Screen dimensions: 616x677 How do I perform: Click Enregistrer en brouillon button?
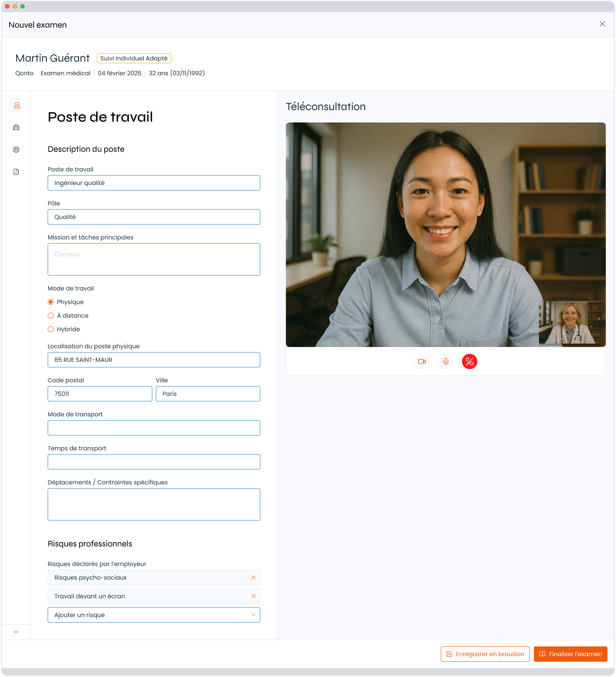[485, 654]
